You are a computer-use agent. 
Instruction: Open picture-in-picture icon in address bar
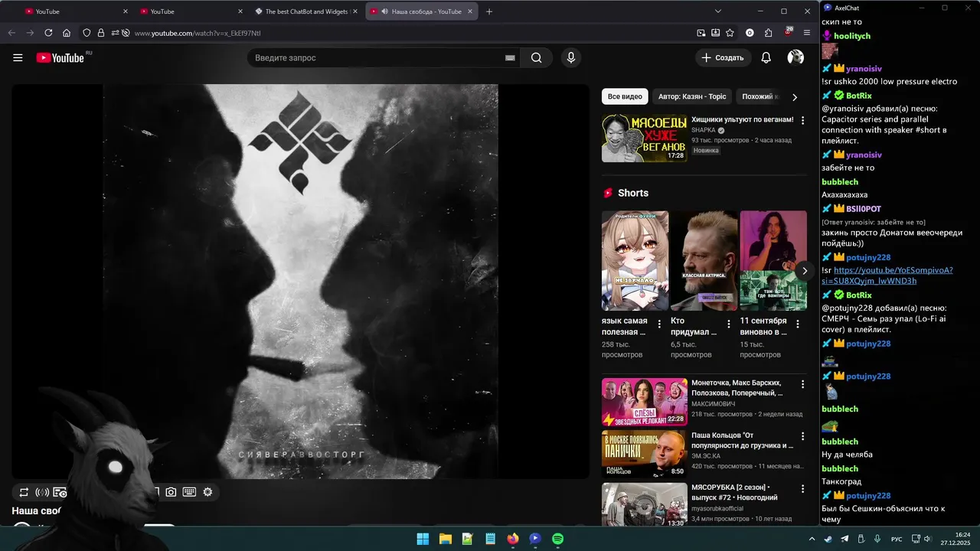click(x=701, y=33)
